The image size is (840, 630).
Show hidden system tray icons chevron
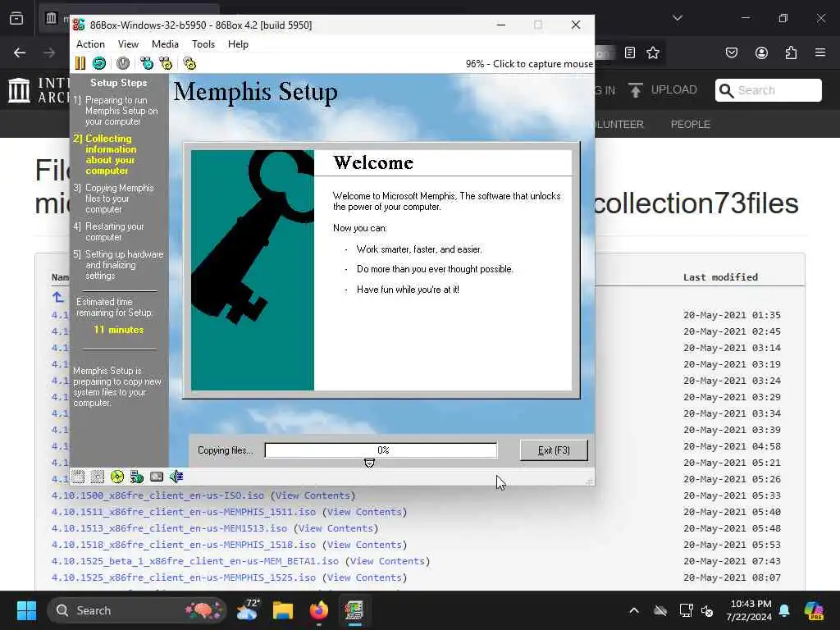click(634, 610)
